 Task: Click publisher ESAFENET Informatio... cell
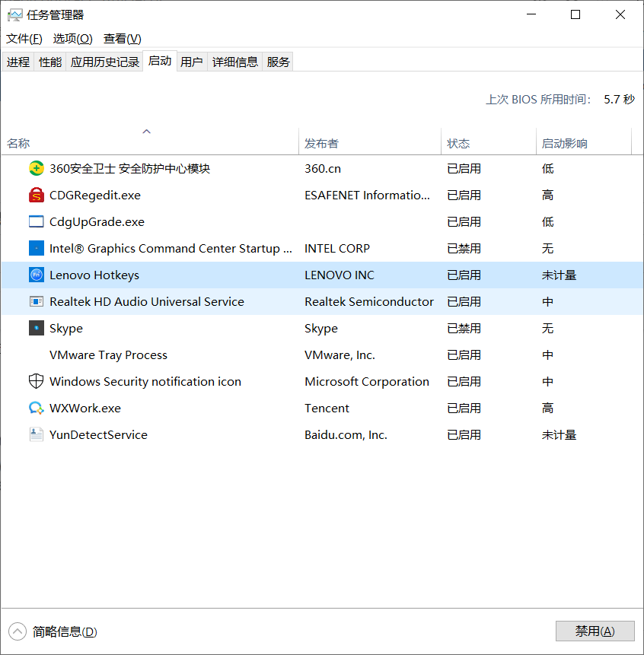367,195
